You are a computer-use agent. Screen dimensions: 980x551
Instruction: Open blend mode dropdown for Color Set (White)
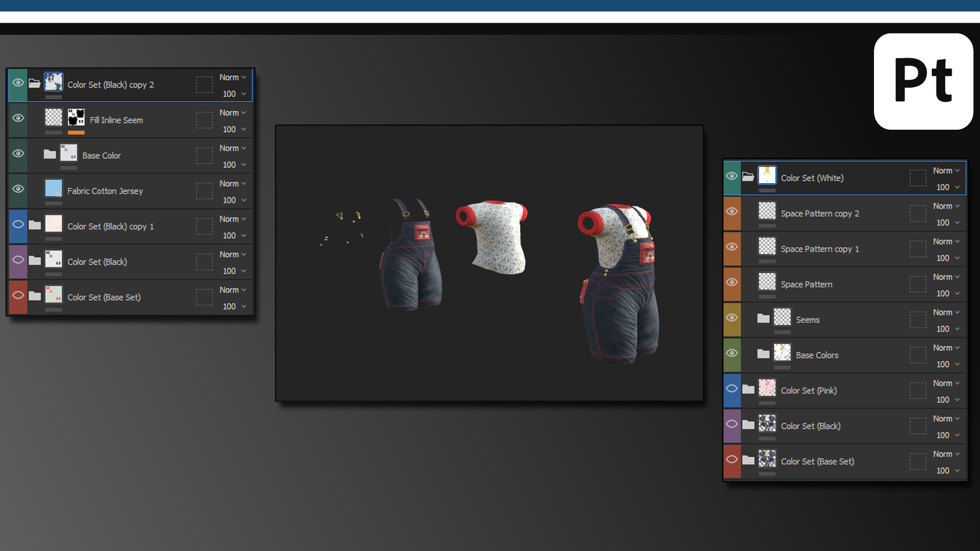pos(946,171)
